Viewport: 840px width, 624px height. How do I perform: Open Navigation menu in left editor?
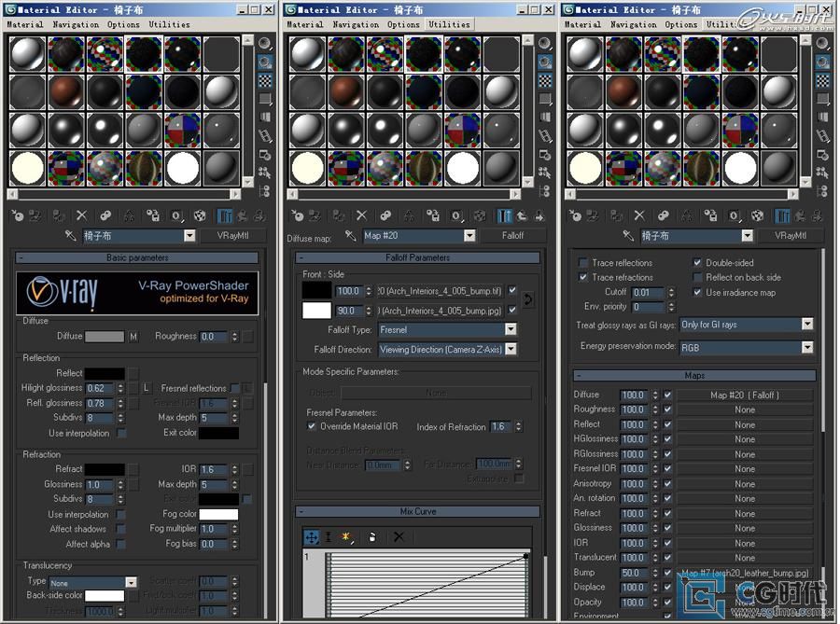click(76, 24)
